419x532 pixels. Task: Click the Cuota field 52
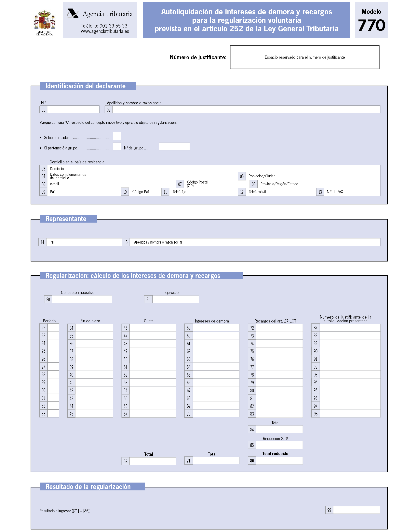click(x=153, y=375)
